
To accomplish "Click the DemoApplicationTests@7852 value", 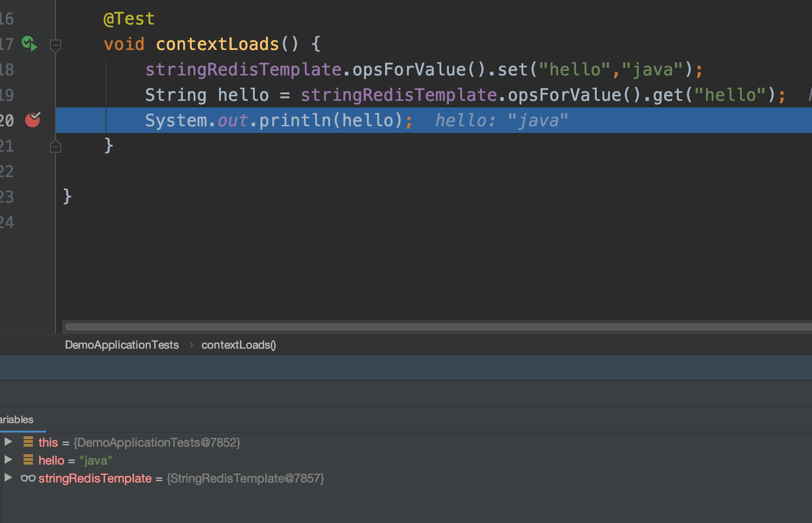I will (157, 443).
